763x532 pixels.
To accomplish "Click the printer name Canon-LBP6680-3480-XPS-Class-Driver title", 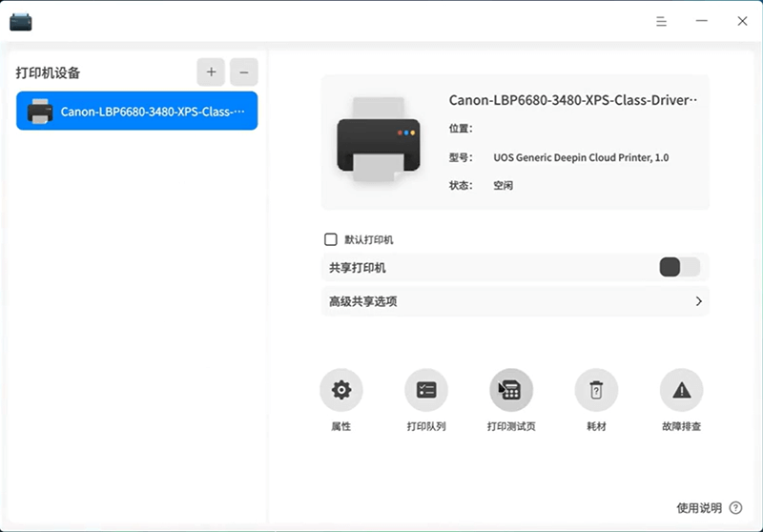I will (573, 100).
